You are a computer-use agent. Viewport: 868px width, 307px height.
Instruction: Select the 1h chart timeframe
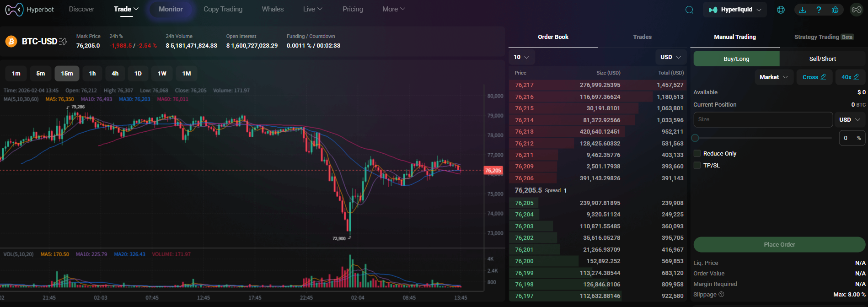click(x=92, y=74)
